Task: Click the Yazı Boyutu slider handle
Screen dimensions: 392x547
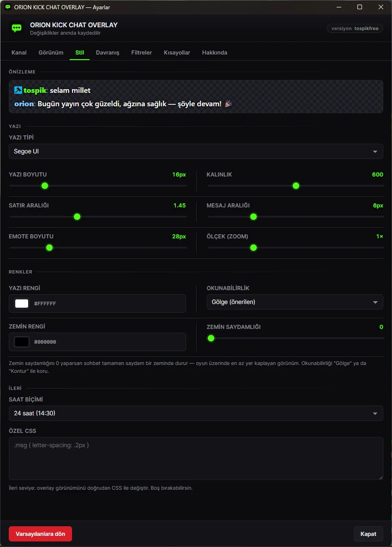Action: 45,186
